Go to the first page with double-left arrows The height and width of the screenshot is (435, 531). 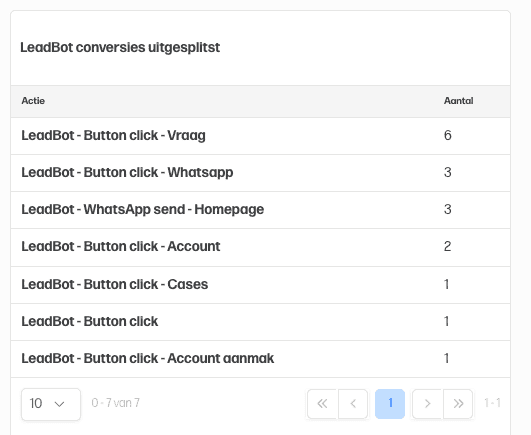[322, 404]
